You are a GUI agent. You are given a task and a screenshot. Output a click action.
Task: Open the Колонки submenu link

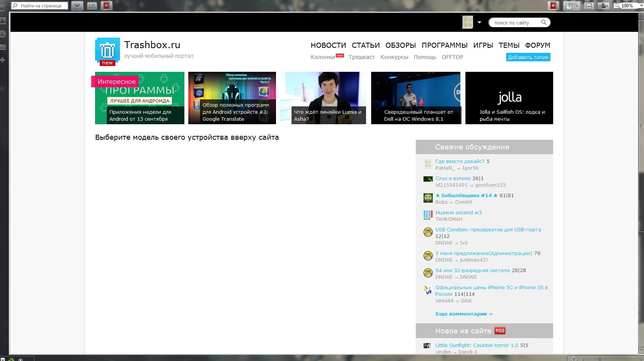[x=323, y=57]
